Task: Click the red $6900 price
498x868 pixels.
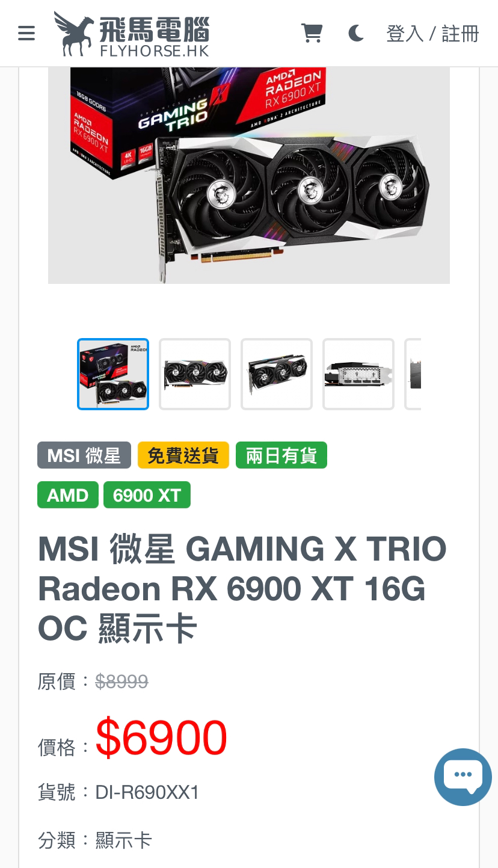Action: [x=161, y=737]
